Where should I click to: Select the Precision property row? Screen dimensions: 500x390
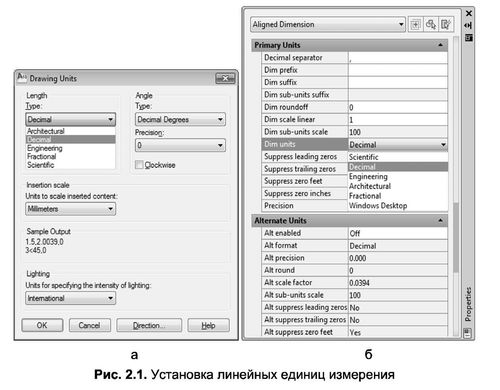click(305, 206)
